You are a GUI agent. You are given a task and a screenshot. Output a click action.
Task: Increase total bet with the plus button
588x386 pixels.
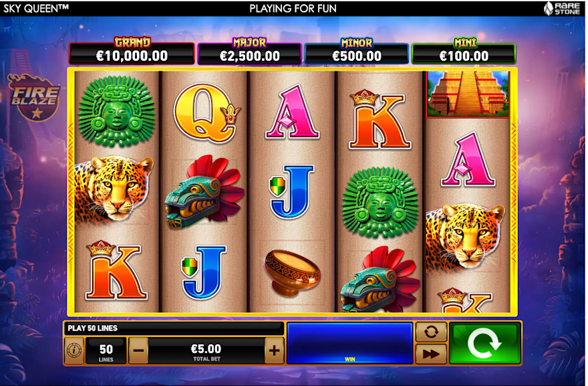click(274, 351)
